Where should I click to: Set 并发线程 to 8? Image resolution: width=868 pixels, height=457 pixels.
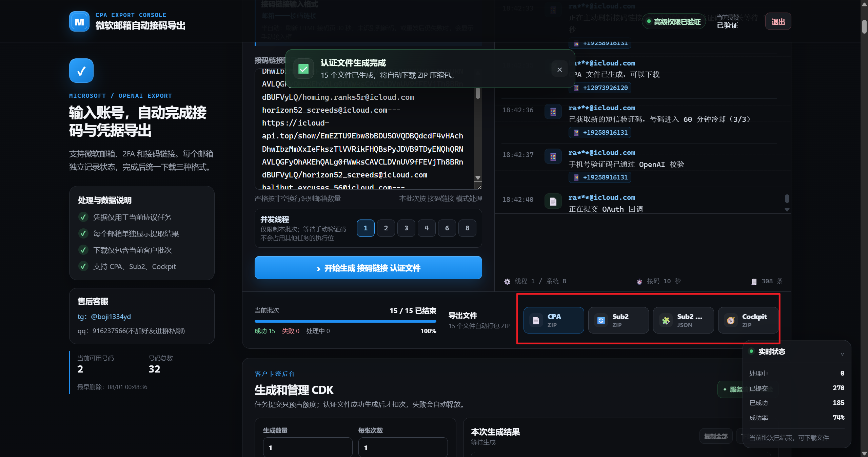coord(467,228)
